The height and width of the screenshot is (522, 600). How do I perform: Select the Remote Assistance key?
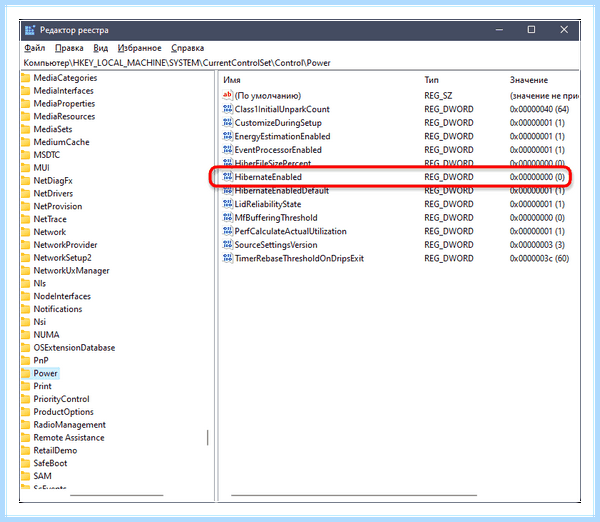pyautogui.click(x=69, y=437)
